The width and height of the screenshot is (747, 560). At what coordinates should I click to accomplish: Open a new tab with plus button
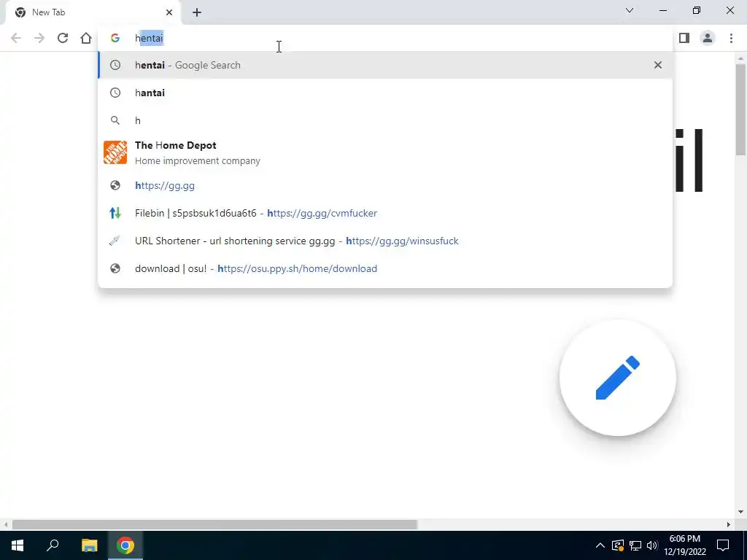coord(197,12)
